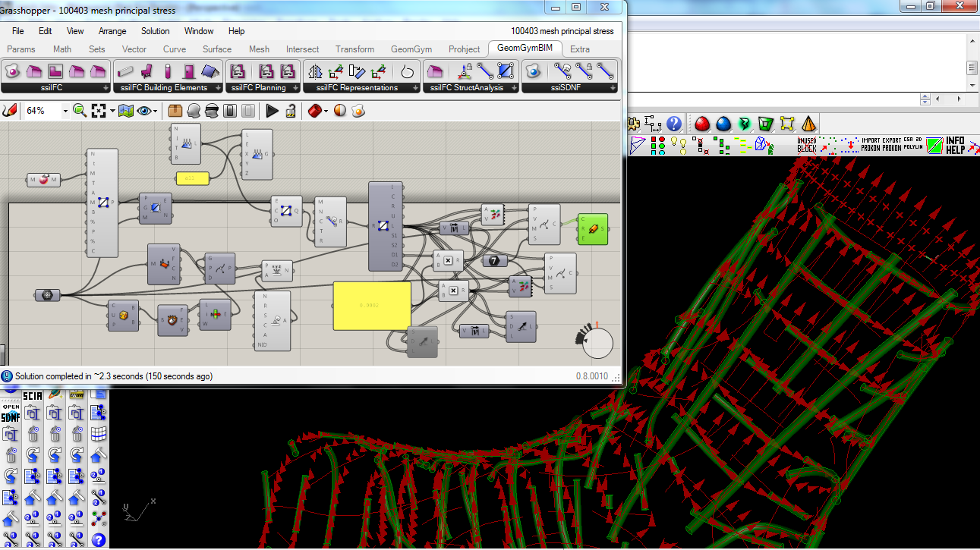The image size is (980, 550).
Task: Toggle selected-only preview icon
Action: coord(230,111)
